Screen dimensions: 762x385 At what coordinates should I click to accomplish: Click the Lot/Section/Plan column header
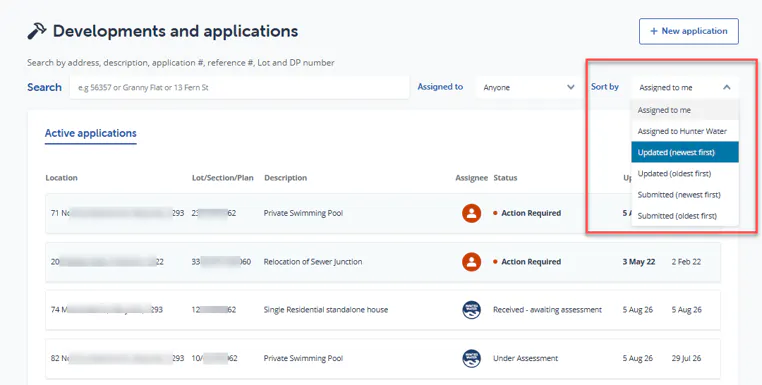[x=223, y=178]
